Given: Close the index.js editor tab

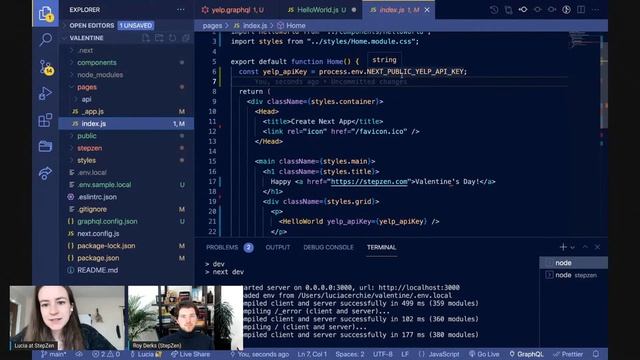Looking at the screenshot, I should pos(427,10).
